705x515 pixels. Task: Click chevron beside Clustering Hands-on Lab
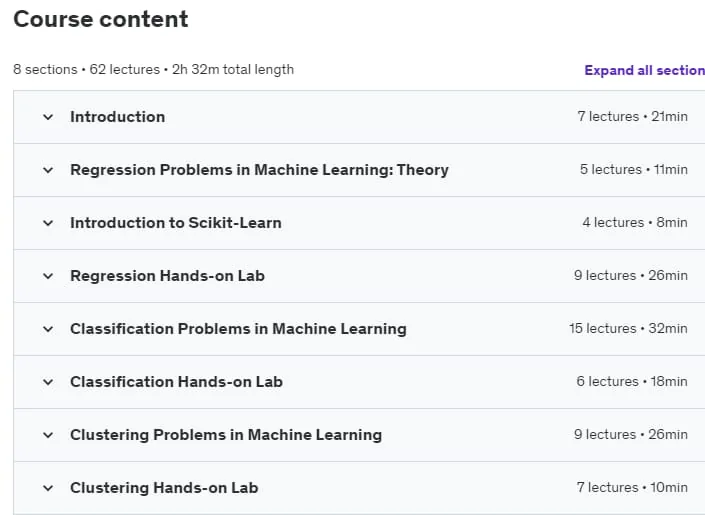[48, 488]
